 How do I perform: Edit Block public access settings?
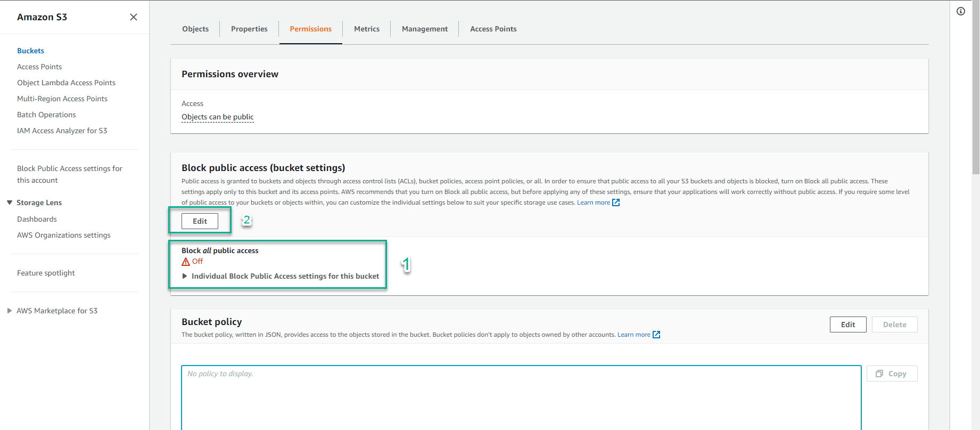click(200, 221)
